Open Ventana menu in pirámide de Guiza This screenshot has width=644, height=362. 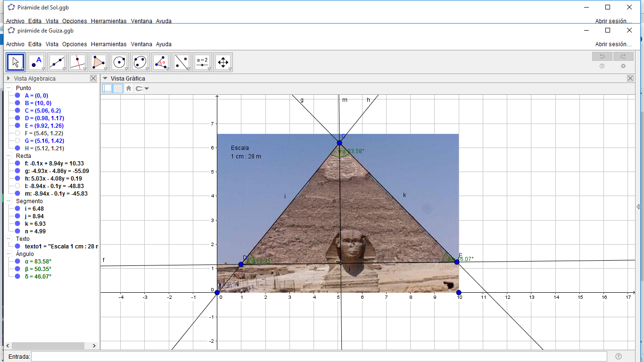141,44
